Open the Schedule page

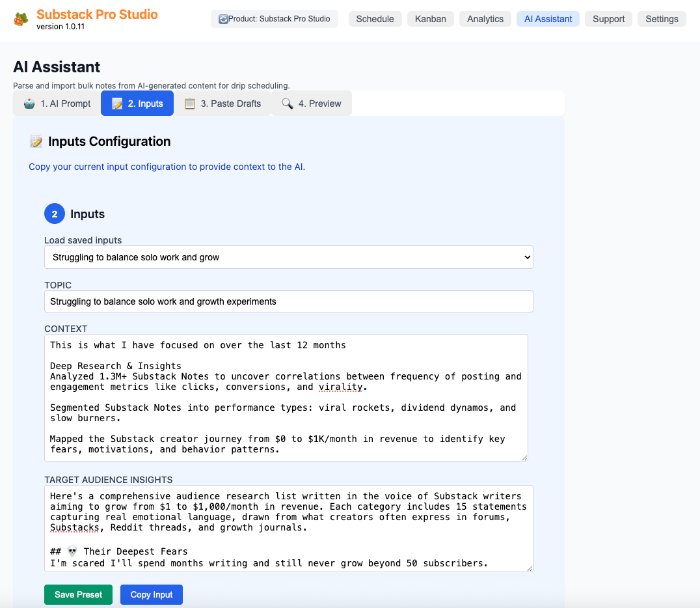375,19
